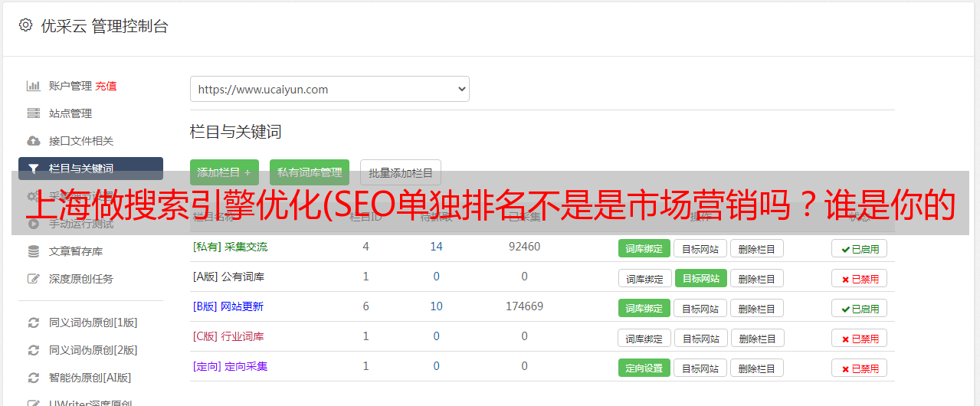Click 删除栏目 in the 网站更新 row

pyautogui.click(x=756, y=308)
